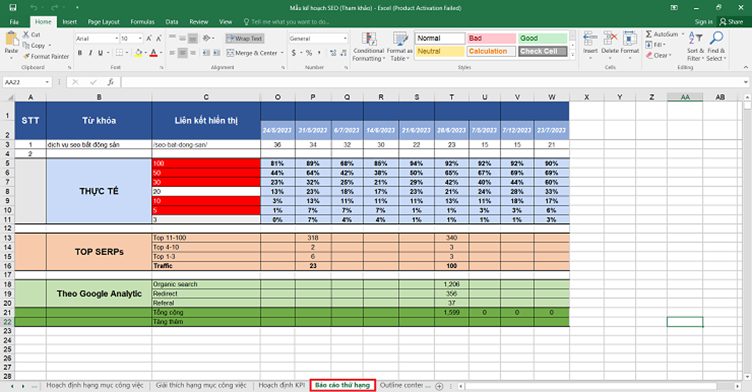Open the Hoạch định KPI sheet tab
Image resolution: width=752 pixels, height=392 pixels.
tap(282, 385)
